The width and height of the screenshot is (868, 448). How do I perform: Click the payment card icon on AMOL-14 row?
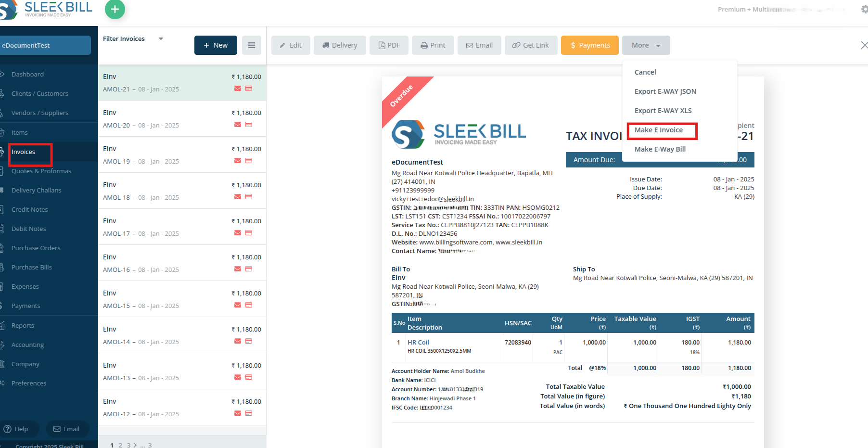click(249, 341)
